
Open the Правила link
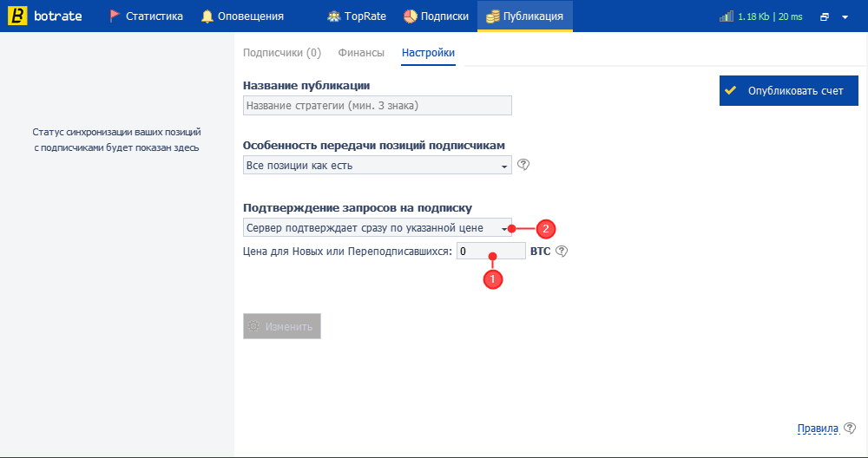[x=818, y=429]
